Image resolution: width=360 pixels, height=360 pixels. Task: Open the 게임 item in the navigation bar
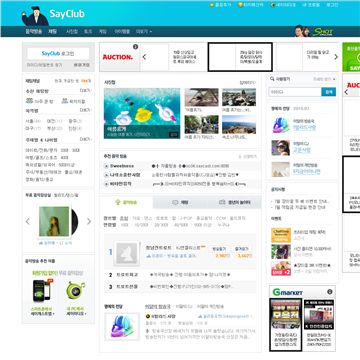102,32
